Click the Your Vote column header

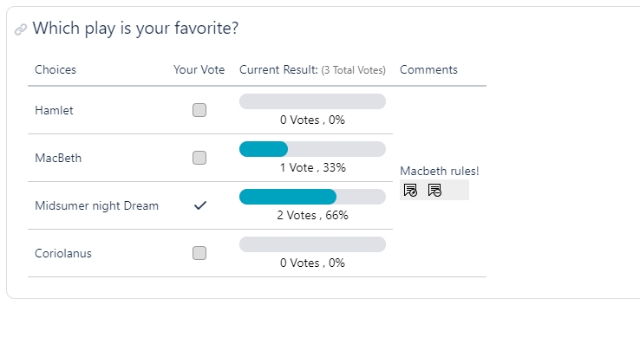click(x=199, y=69)
